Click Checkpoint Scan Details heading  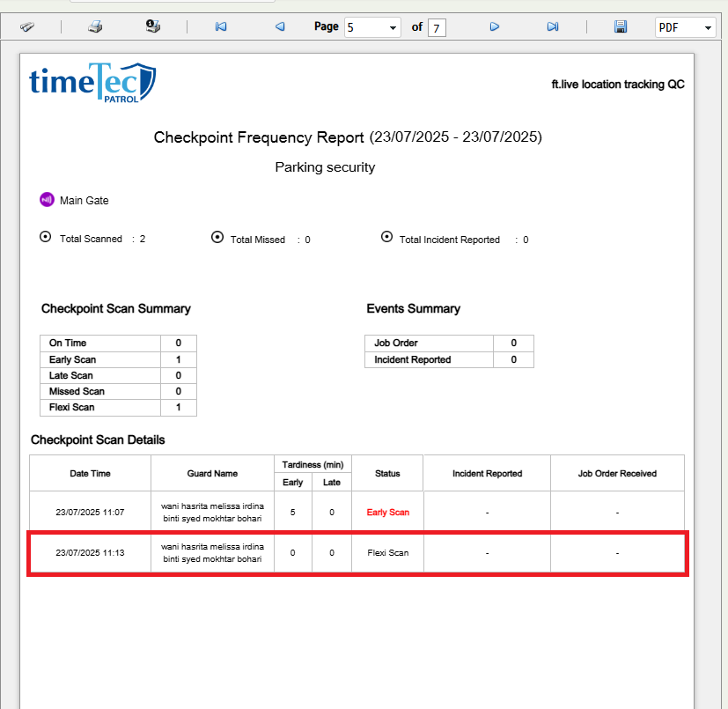pos(98,440)
